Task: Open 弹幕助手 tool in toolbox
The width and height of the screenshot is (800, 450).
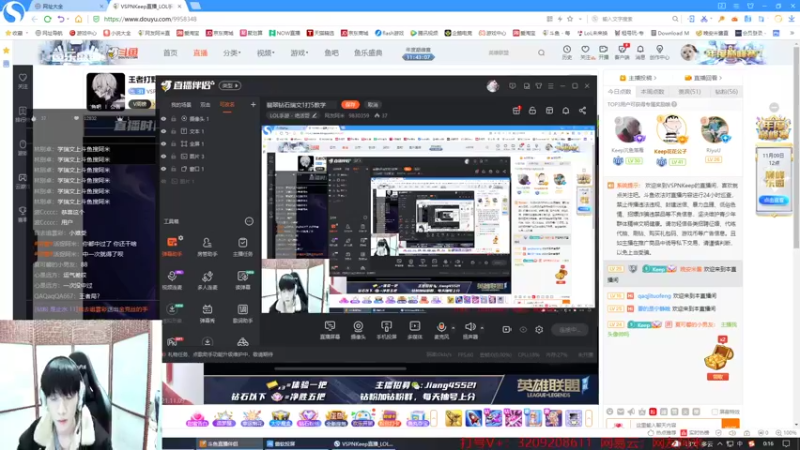Action: (172, 246)
